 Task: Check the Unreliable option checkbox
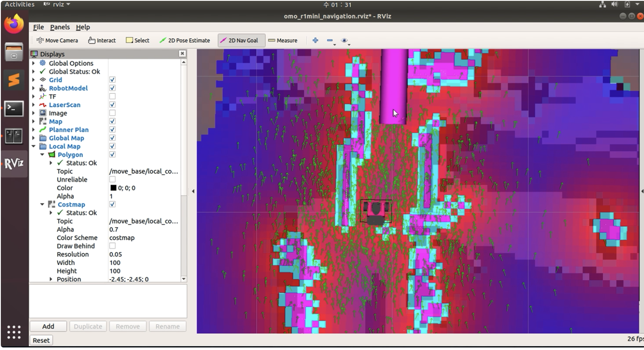point(112,180)
